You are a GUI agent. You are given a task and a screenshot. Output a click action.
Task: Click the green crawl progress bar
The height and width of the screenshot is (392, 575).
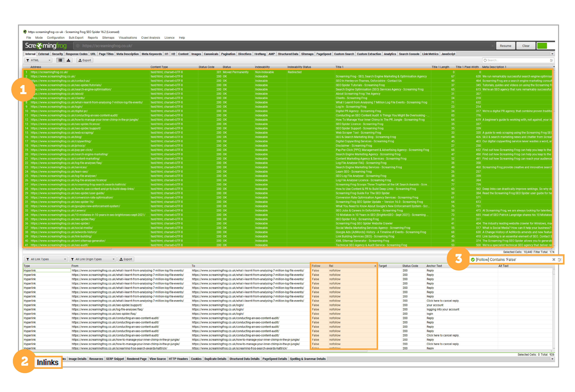click(x=542, y=46)
